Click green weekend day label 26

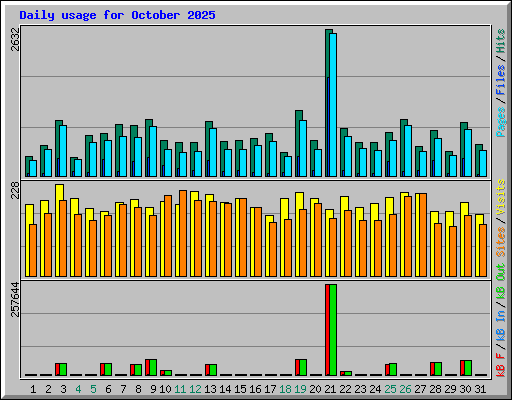[405, 389]
